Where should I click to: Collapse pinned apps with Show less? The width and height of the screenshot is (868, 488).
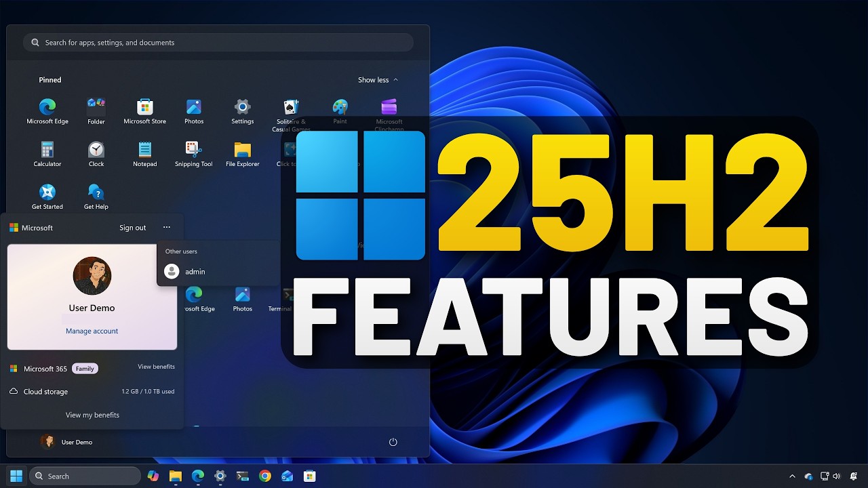pyautogui.click(x=378, y=80)
